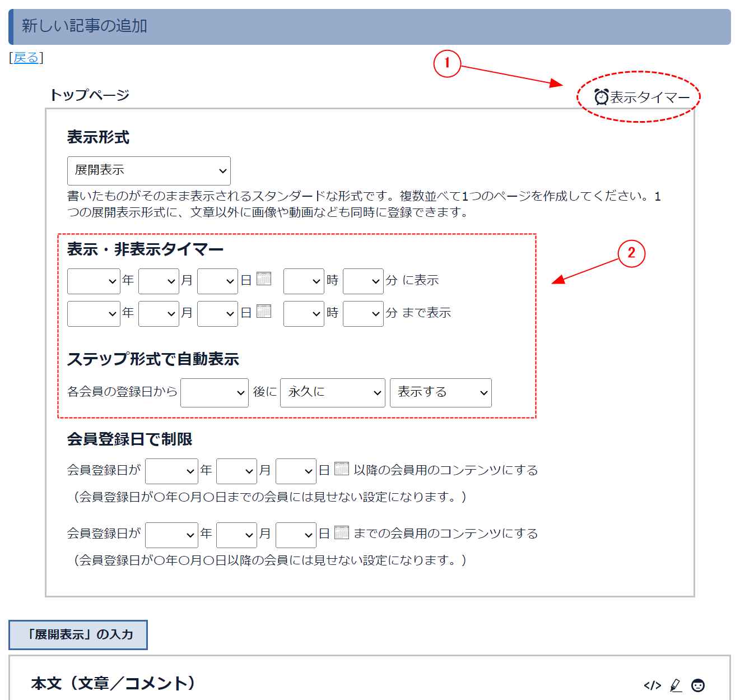Viewport: 740px width, 700px height.
Task: Click the 表示タイマー text label
Action: coord(650,98)
